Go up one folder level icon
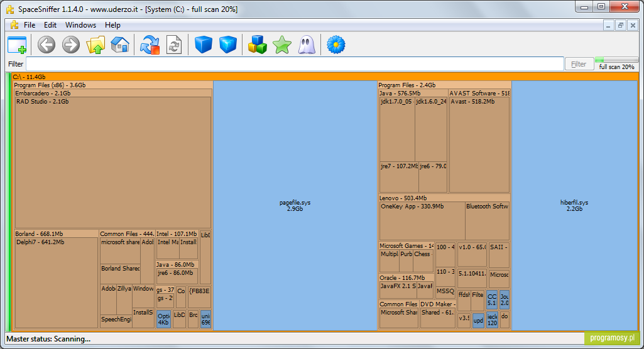The image size is (644, 349). pyautogui.click(x=96, y=45)
